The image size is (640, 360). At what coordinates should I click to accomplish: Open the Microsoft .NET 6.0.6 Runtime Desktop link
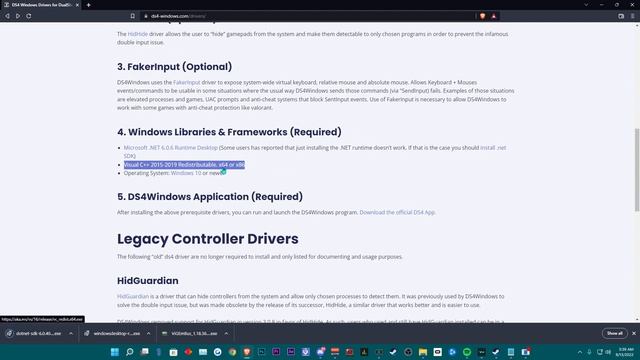[171, 147]
